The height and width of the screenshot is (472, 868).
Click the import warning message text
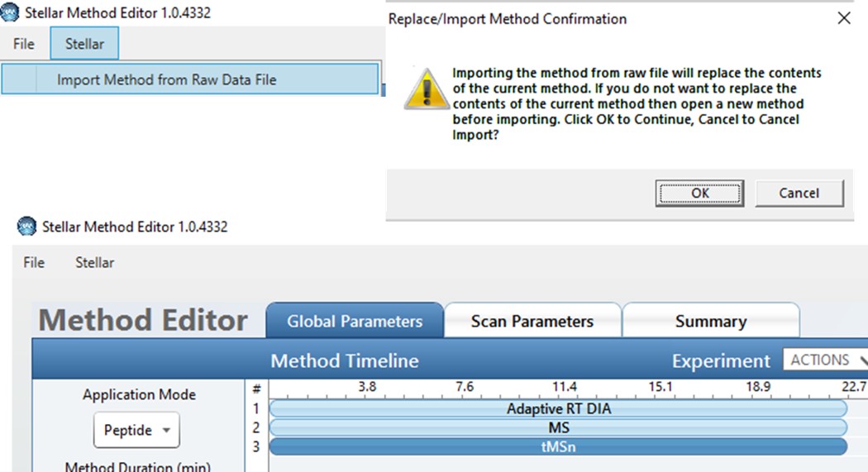coord(637,104)
